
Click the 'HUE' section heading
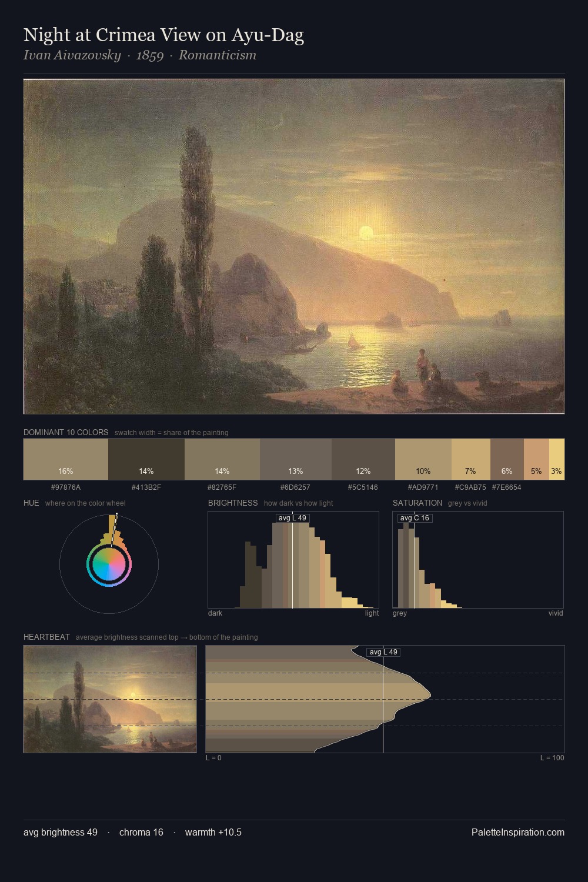coord(31,503)
